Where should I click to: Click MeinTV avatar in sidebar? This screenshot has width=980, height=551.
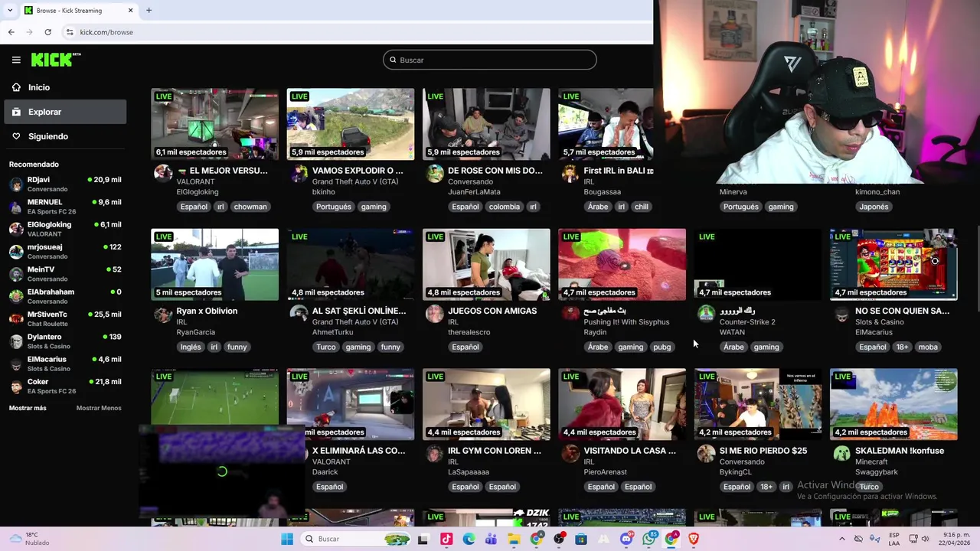click(x=16, y=274)
